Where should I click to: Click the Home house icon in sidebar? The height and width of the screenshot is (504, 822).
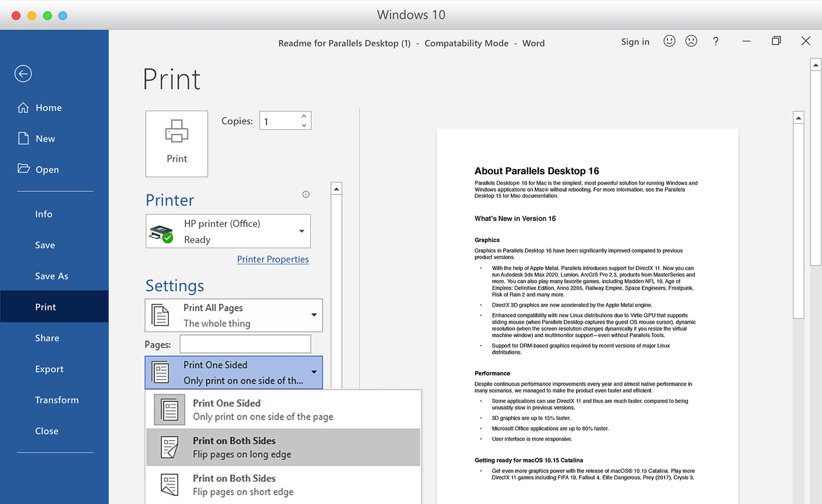[x=23, y=107]
